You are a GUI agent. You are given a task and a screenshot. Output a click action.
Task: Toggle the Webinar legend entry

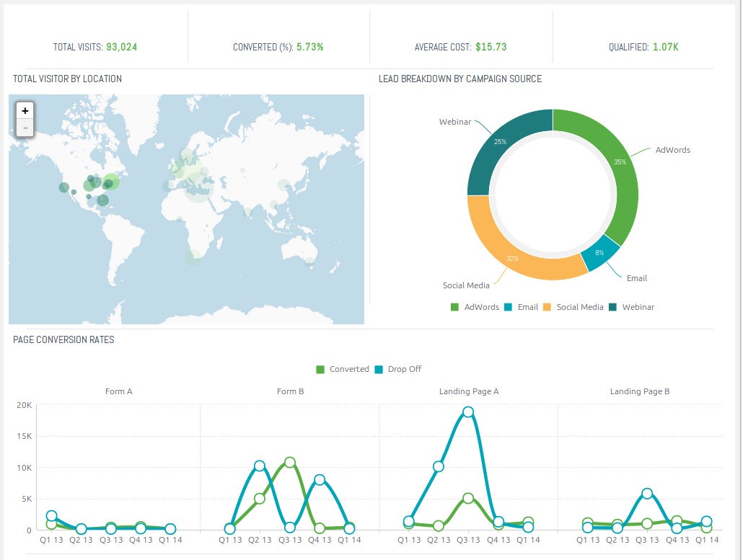[636, 306]
